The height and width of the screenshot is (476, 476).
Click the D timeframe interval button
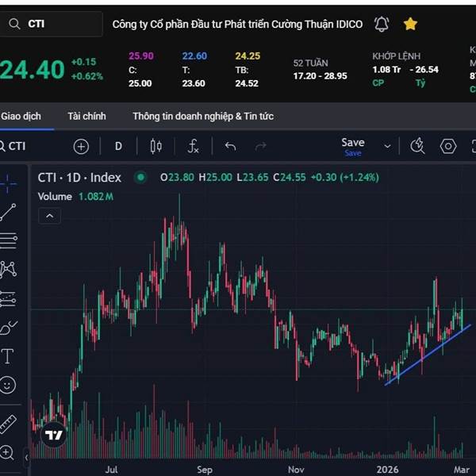pyautogui.click(x=119, y=146)
